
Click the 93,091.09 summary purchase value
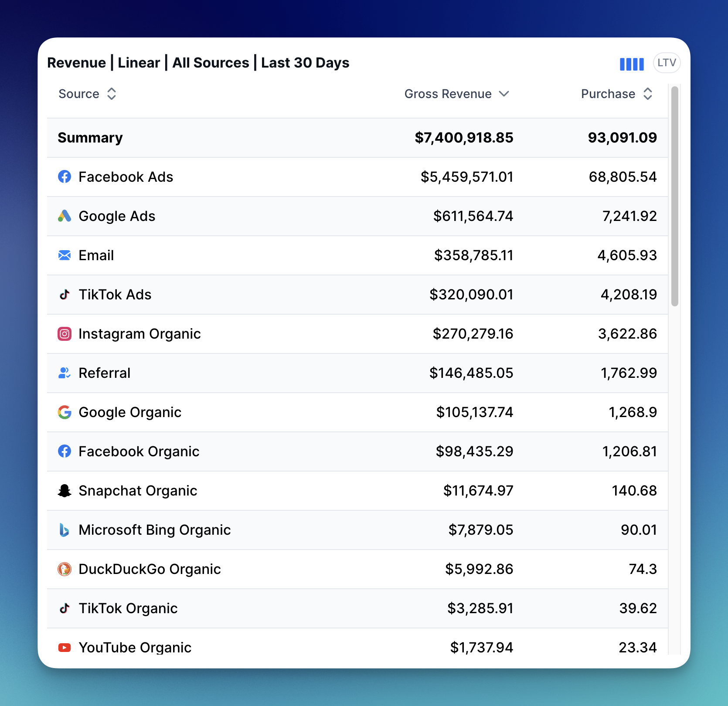(622, 138)
